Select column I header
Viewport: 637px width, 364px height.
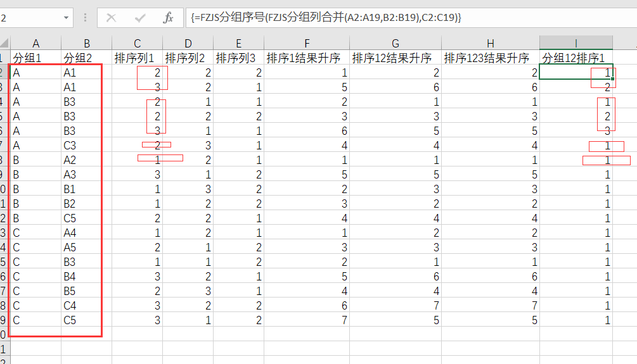tap(576, 43)
